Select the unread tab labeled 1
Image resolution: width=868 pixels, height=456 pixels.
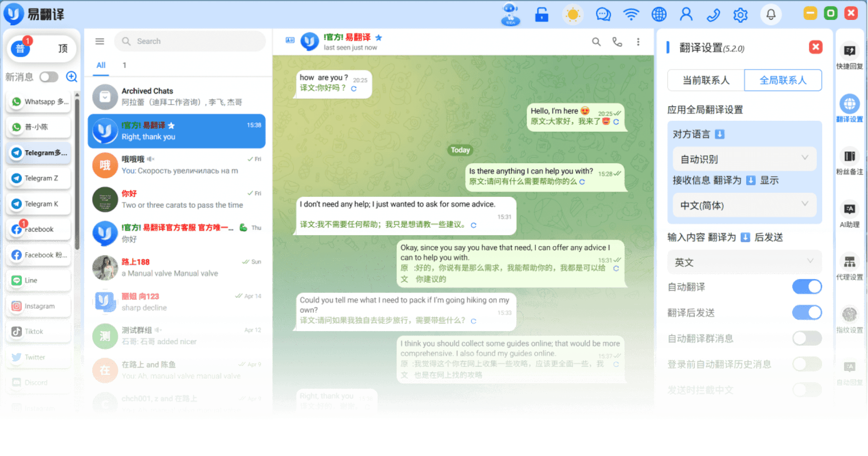(x=124, y=66)
